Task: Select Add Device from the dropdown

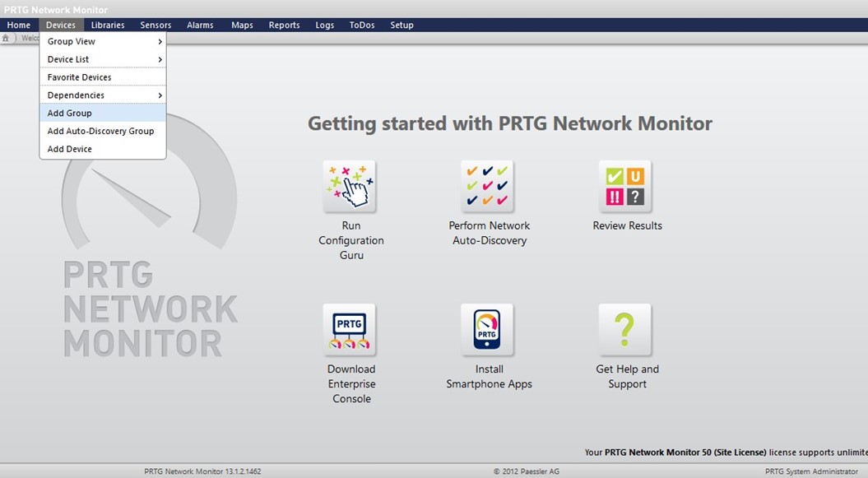Action: point(103,149)
